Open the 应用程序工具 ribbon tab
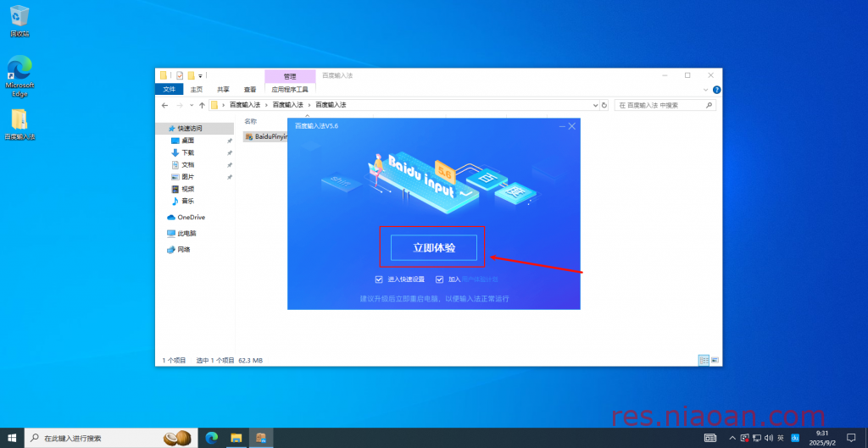Screen dimensions: 868x448 click(x=290, y=89)
